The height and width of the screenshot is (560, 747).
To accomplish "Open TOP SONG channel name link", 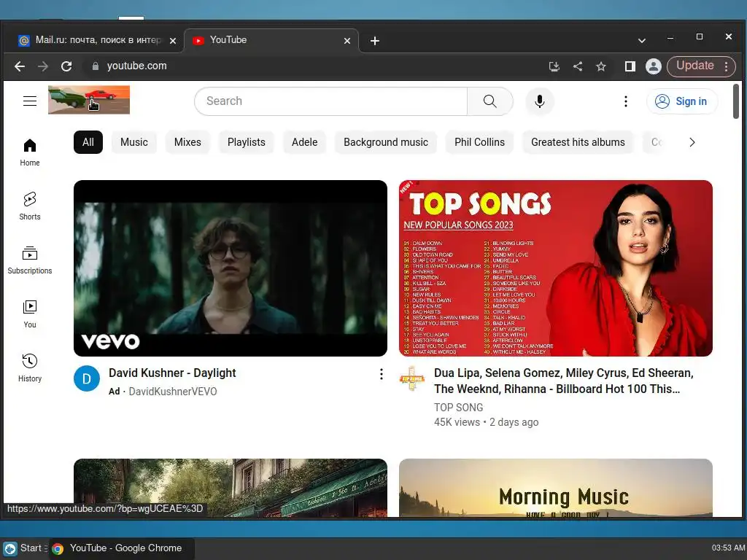I will tap(458, 408).
